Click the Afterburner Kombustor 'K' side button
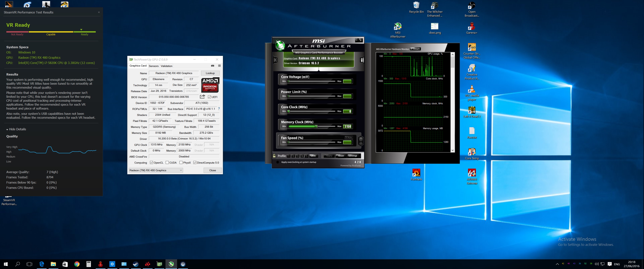This screenshot has height=269, width=644. [275, 60]
